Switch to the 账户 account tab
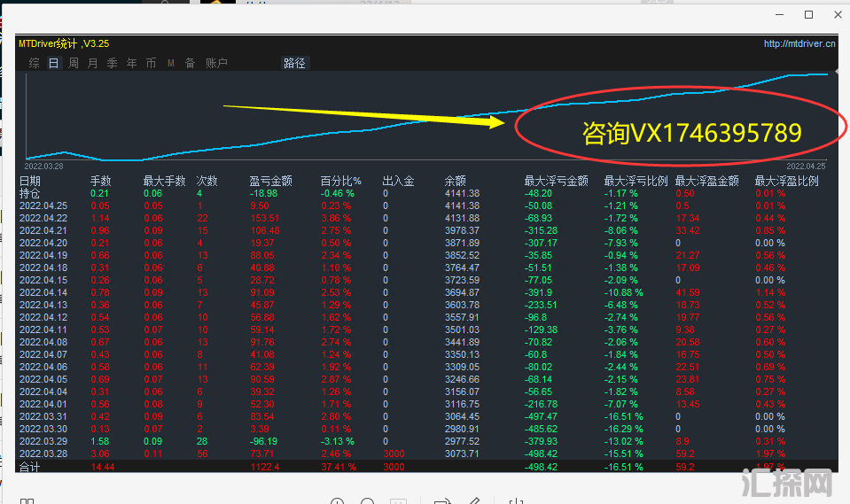The height and width of the screenshot is (504, 850). point(216,63)
